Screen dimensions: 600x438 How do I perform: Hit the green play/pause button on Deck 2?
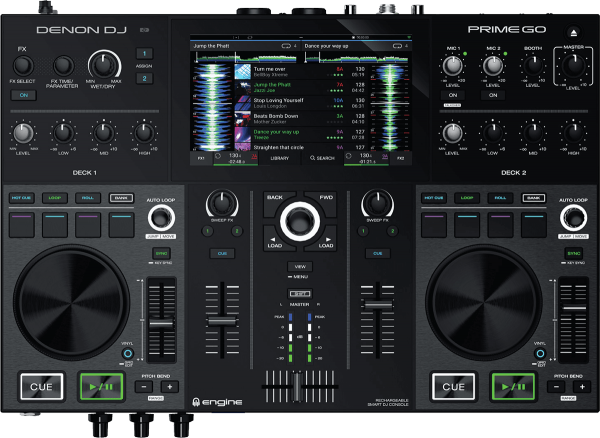point(513,386)
